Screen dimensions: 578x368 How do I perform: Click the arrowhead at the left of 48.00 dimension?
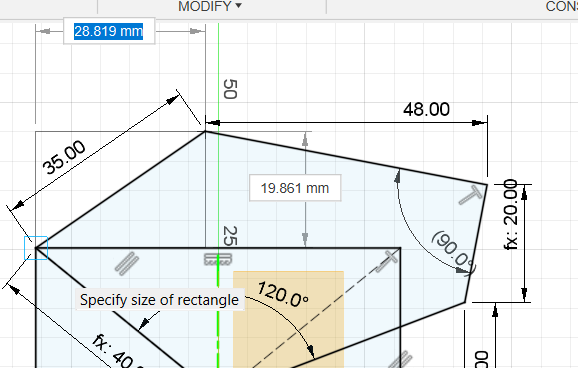pos(213,122)
